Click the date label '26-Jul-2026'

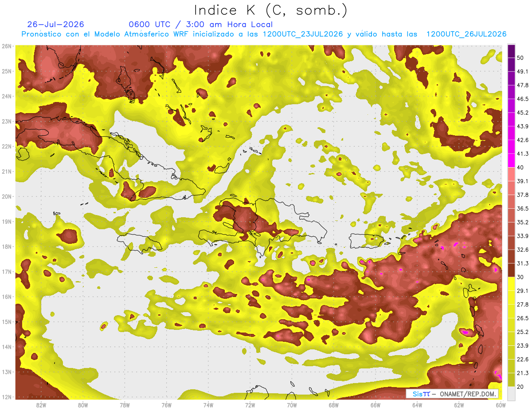(x=55, y=24)
